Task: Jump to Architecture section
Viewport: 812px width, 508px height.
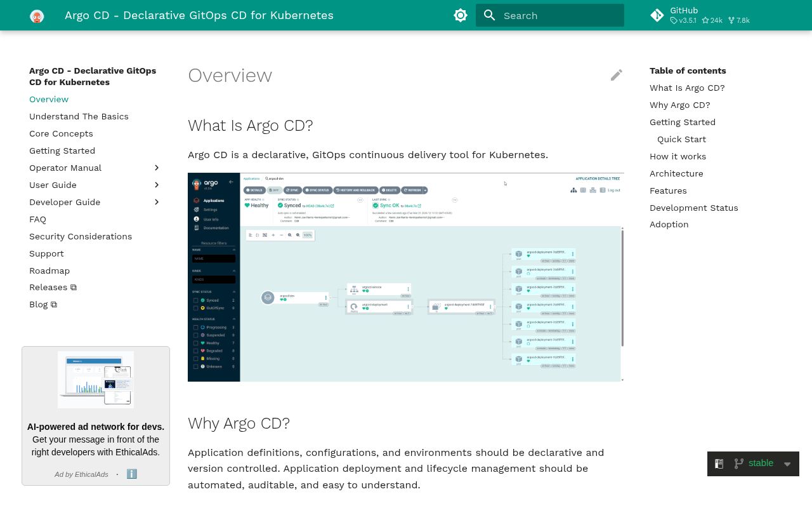Action: 676,173
